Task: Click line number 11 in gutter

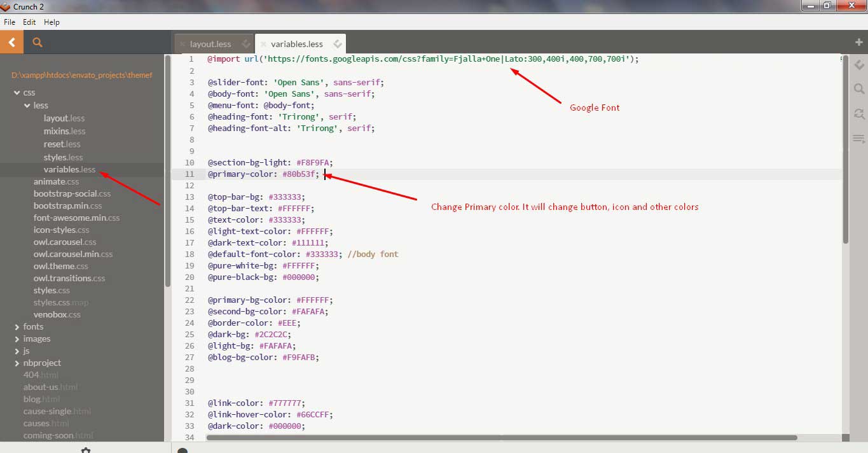Action: coord(189,174)
